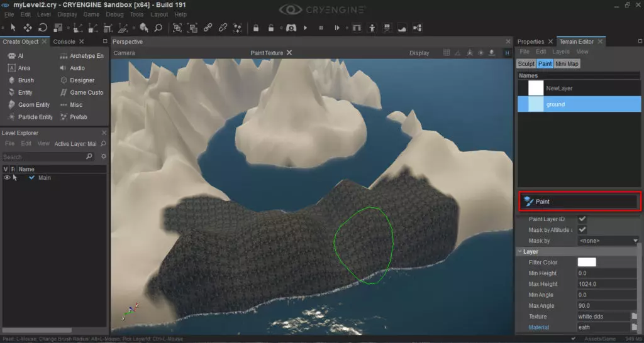The image size is (644, 343).
Task: Click the Paint brush button
Action: point(579,202)
